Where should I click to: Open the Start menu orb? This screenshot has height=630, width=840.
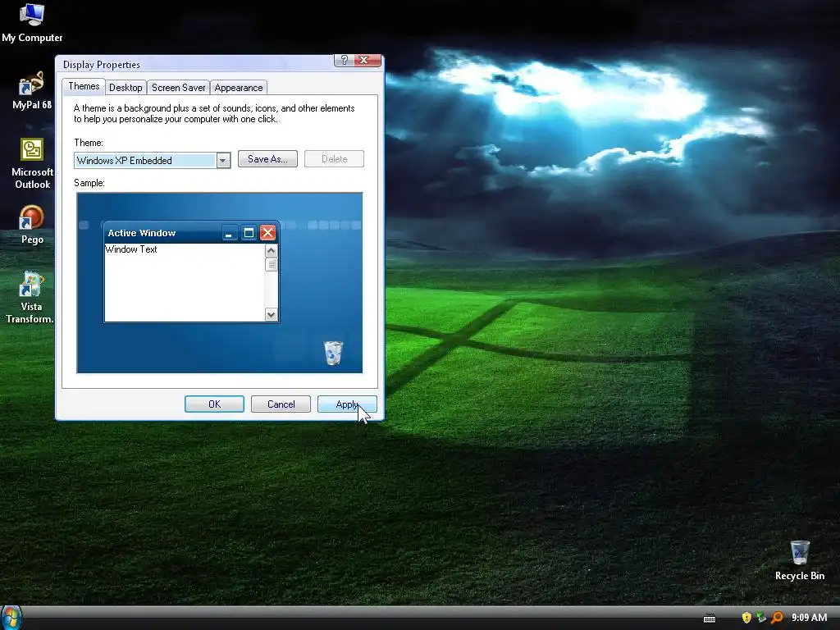(x=11, y=618)
